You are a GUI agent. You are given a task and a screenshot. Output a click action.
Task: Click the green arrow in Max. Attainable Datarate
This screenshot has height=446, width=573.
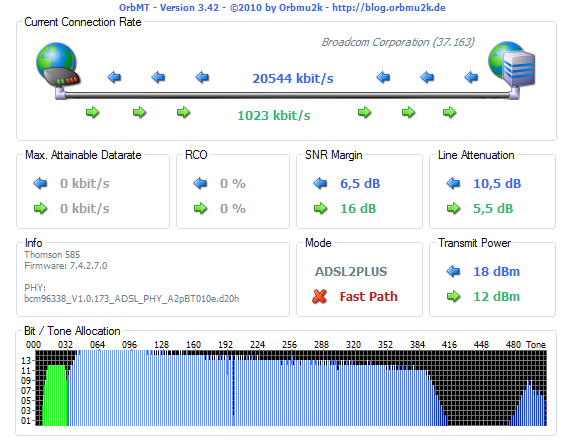click(41, 208)
